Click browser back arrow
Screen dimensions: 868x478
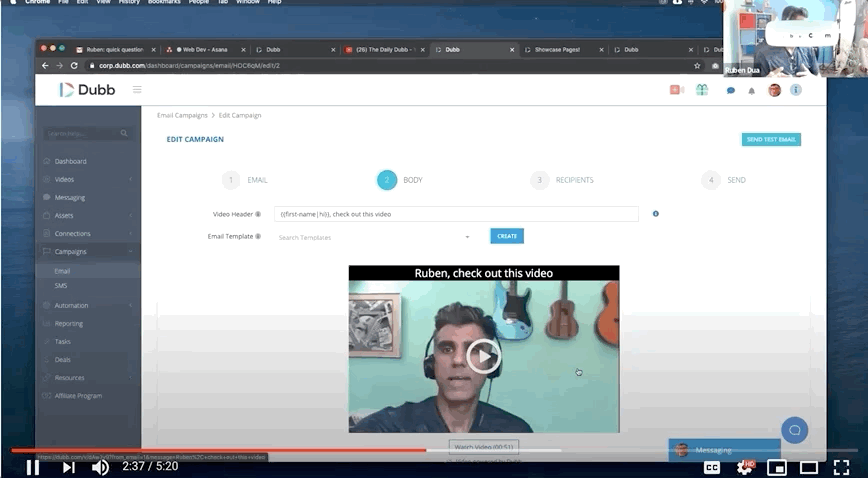point(45,65)
